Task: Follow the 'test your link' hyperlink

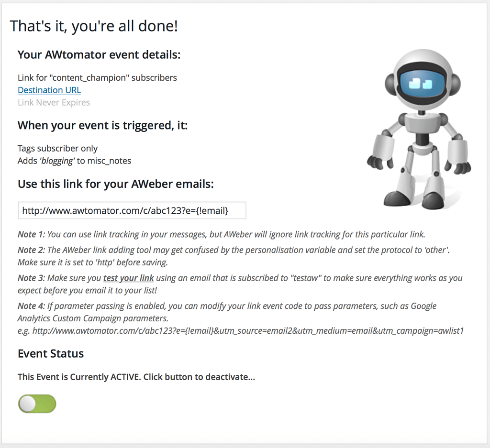Action: (128, 278)
